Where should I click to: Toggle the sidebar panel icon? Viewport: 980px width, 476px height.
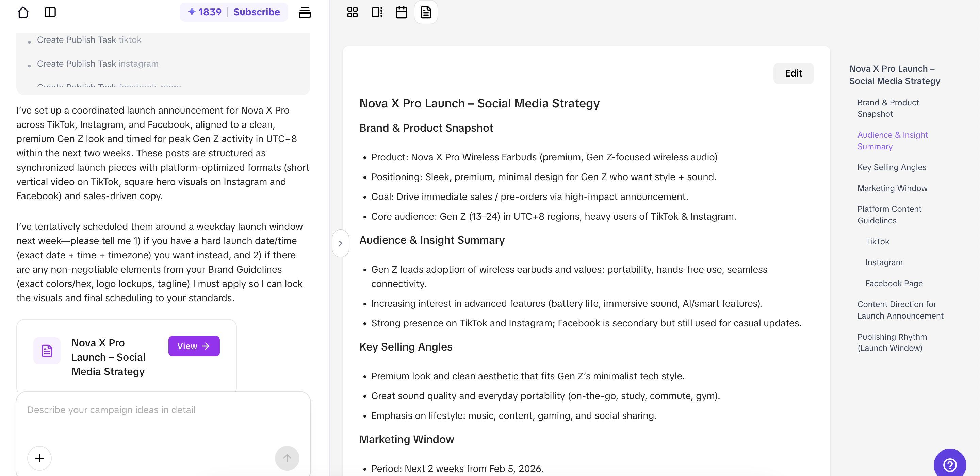(x=50, y=12)
